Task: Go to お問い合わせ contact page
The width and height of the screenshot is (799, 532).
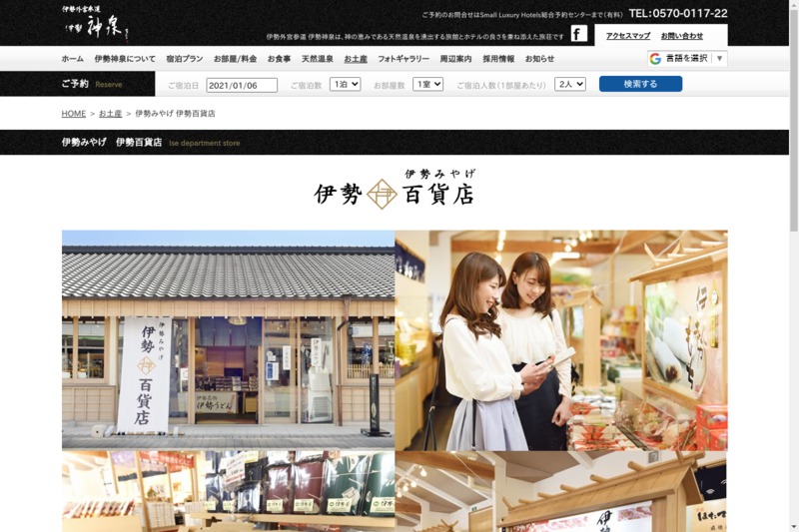Action: click(681, 36)
